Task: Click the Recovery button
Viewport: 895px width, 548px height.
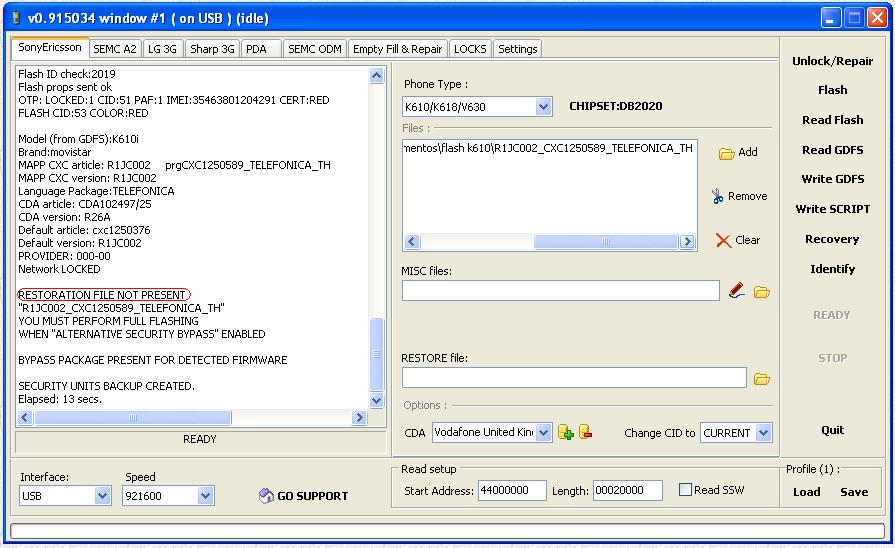Action: pos(832,239)
